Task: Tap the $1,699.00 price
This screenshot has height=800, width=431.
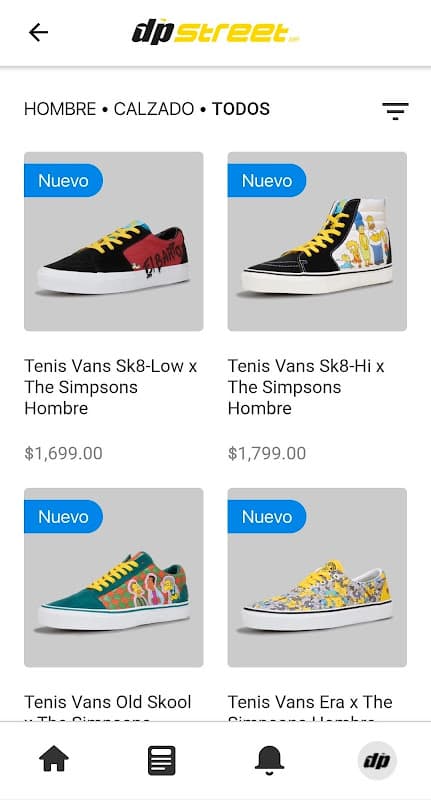Action: [x=63, y=453]
